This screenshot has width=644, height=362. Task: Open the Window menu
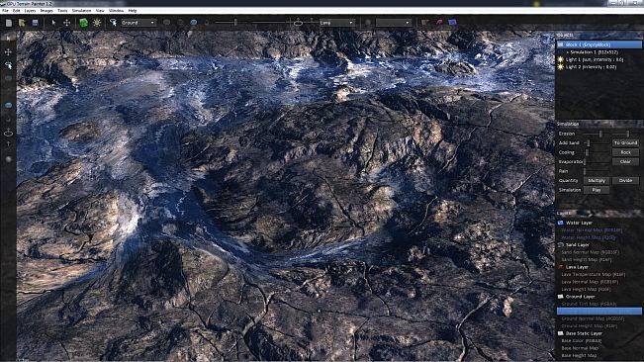pyautogui.click(x=116, y=11)
